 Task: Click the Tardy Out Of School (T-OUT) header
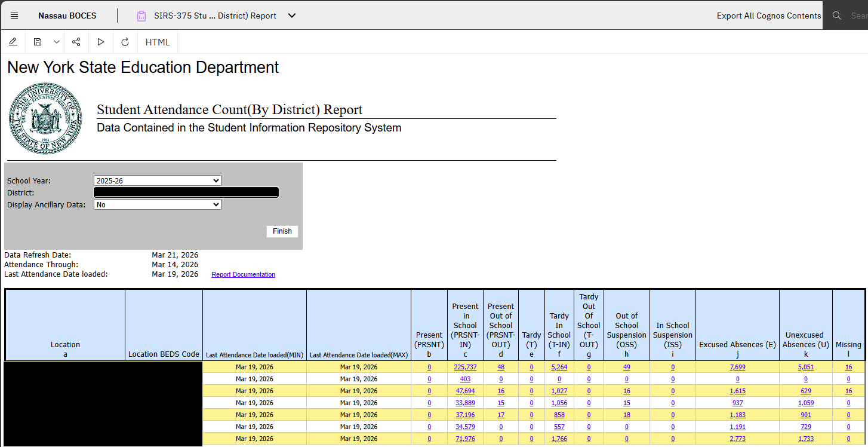pyautogui.click(x=589, y=325)
